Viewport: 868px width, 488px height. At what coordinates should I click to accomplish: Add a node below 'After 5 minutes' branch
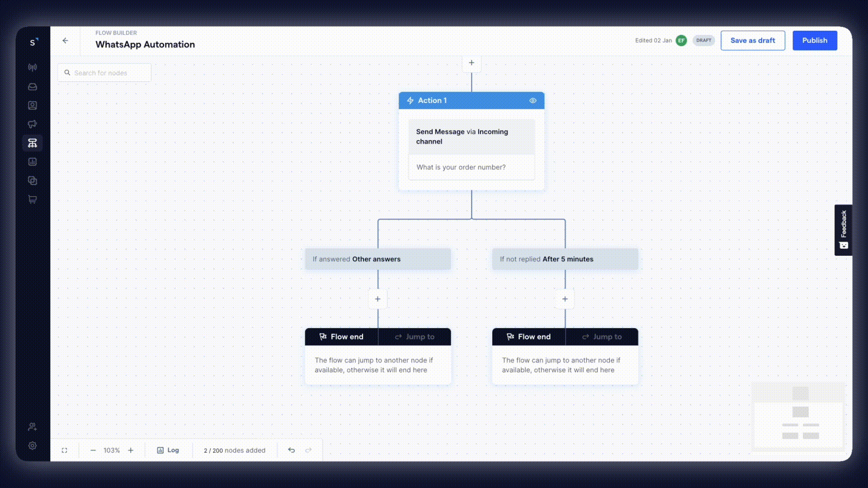pos(565,299)
